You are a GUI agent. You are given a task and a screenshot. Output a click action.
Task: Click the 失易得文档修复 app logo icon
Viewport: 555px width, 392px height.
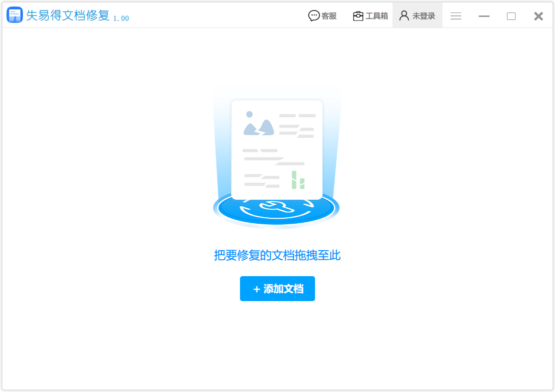[15, 15]
